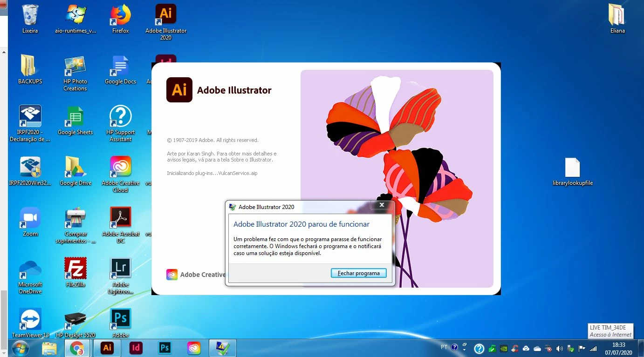The width and height of the screenshot is (644, 357).
Task: Select the Google Drive desktop shortcut
Action: coord(75,171)
